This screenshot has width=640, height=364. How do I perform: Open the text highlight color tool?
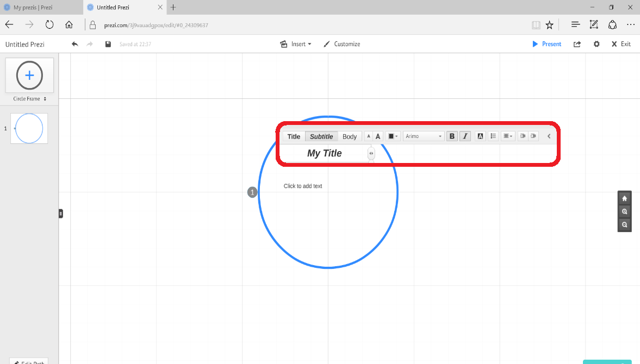480,136
